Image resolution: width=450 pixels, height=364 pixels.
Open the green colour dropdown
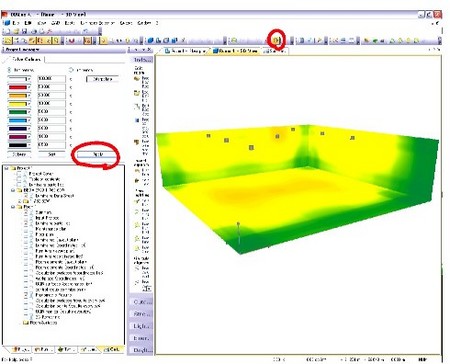click(x=29, y=112)
